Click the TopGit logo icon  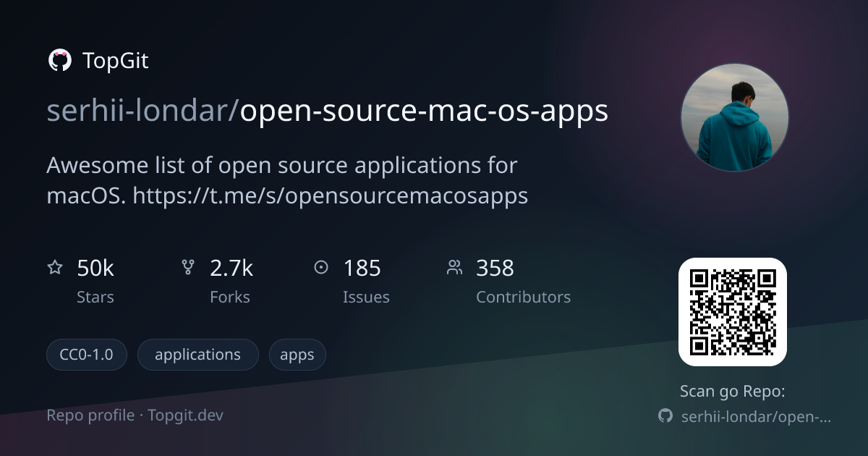(x=59, y=60)
